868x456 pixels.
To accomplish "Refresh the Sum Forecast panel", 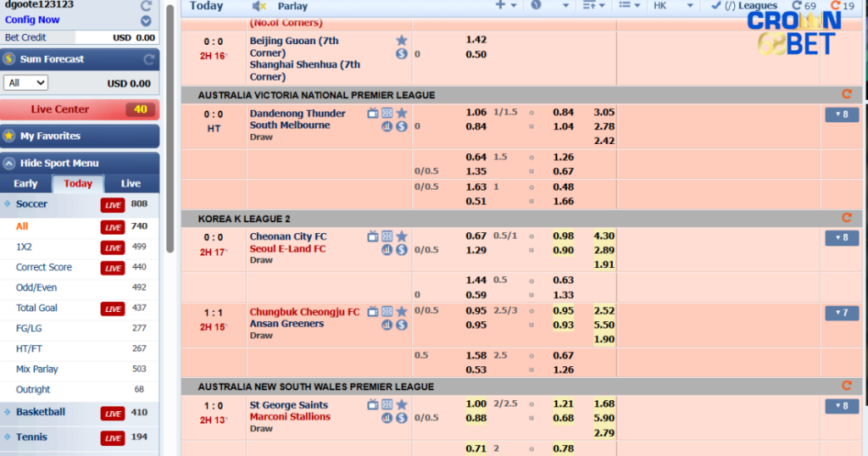I will point(149,59).
